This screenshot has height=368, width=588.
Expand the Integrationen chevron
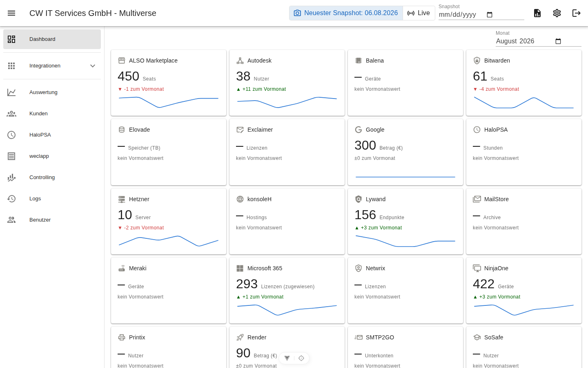pos(93,66)
